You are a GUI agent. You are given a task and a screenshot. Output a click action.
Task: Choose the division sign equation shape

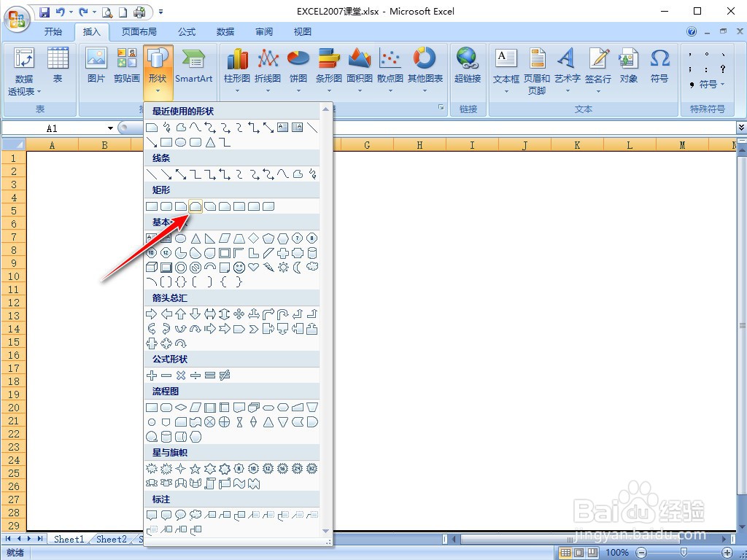[x=196, y=376]
